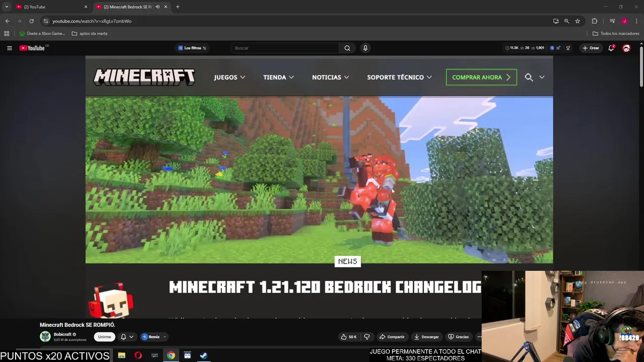Image resolution: width=644 pixels, height=362 pixels.
Task: Activate voice search microphone
Action: tap(365, 48)
